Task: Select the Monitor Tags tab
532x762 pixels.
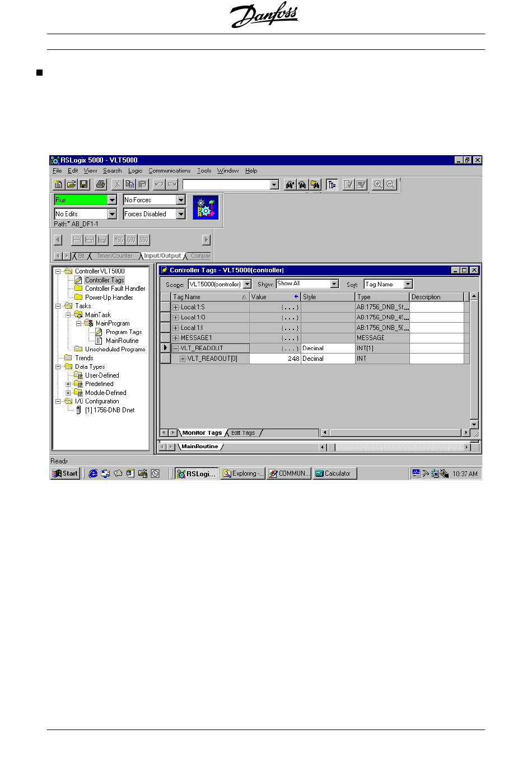Action: point(202,433)
